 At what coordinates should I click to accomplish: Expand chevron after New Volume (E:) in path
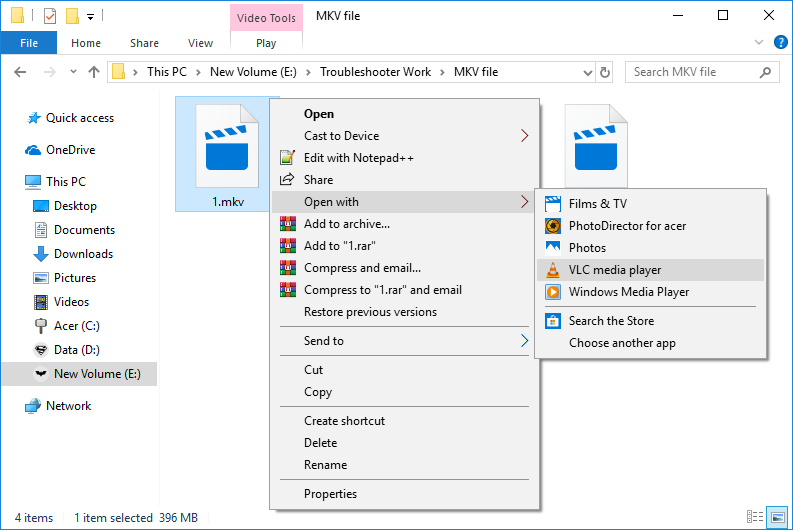(x=308, y=72)
